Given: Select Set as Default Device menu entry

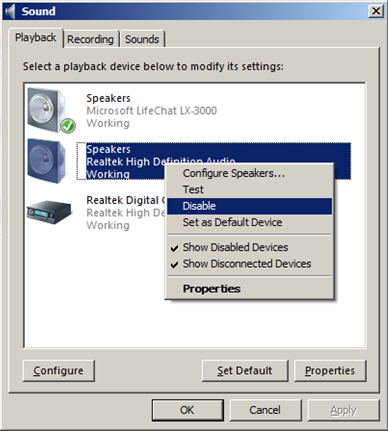Looking at the screenshot, I should pyautogui.click(x=249, y=222).
